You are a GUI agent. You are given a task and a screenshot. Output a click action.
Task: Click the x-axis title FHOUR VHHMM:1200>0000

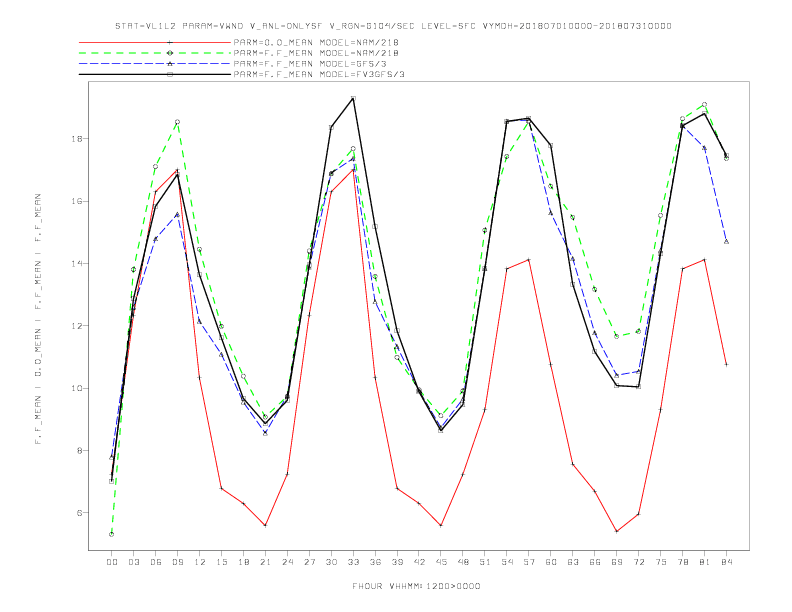coord(416,586)
